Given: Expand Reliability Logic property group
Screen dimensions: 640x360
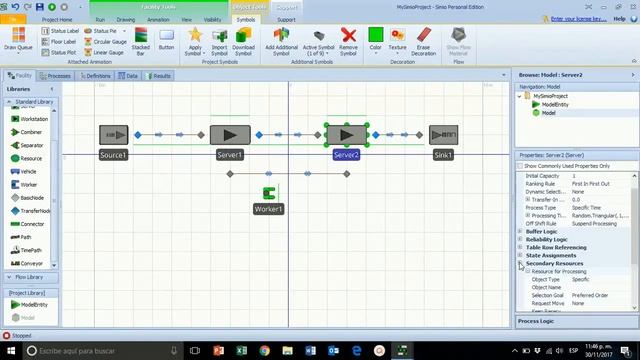Looking at the screenshot, I should (x=520, y=239).
